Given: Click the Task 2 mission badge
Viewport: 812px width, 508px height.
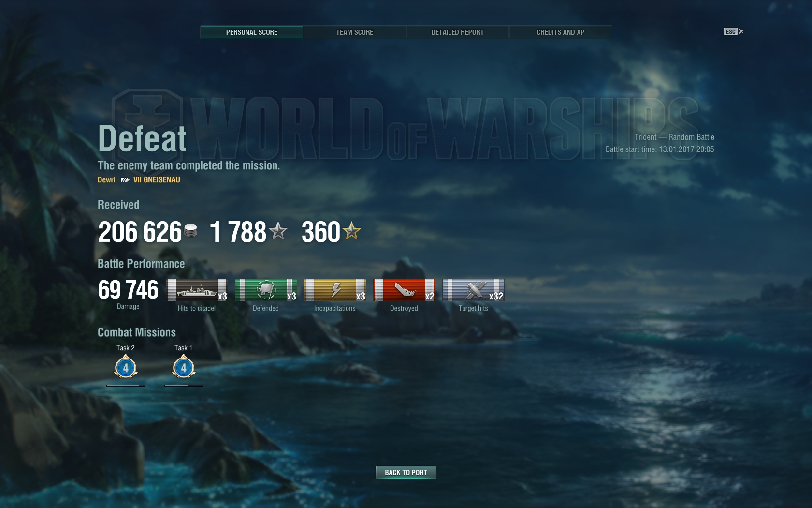Looking at the screenshot, I should click(126, 367).
